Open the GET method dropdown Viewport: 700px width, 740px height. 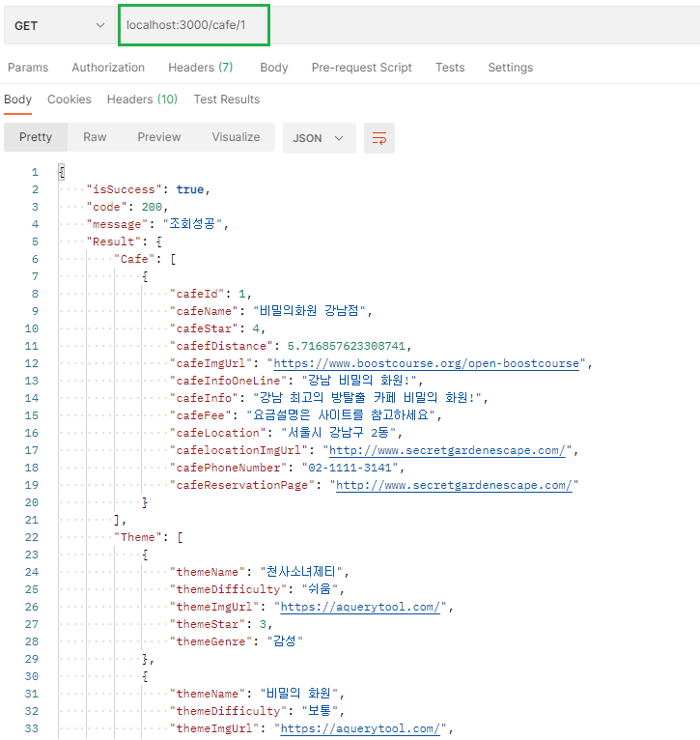[x=60, y=25]
